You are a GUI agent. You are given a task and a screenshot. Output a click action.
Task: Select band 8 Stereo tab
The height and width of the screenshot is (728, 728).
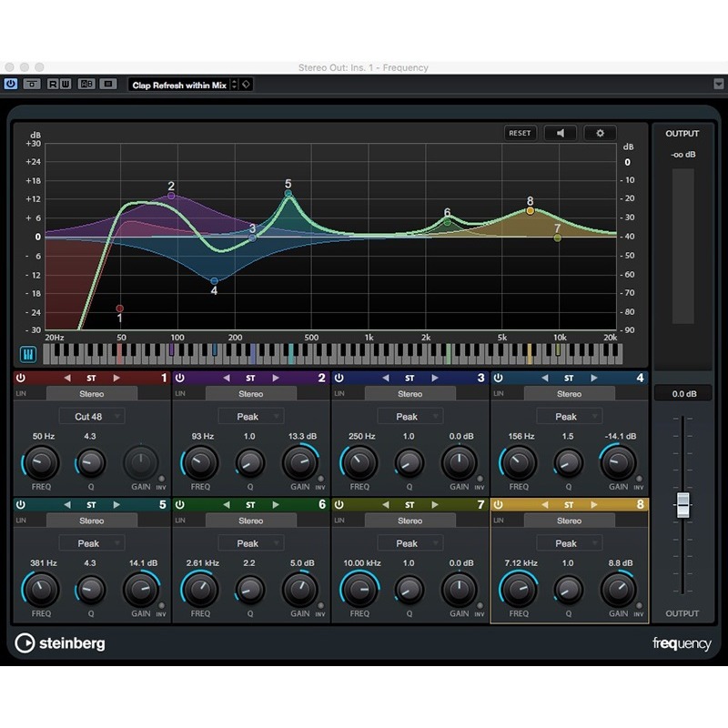coord(570,521)
